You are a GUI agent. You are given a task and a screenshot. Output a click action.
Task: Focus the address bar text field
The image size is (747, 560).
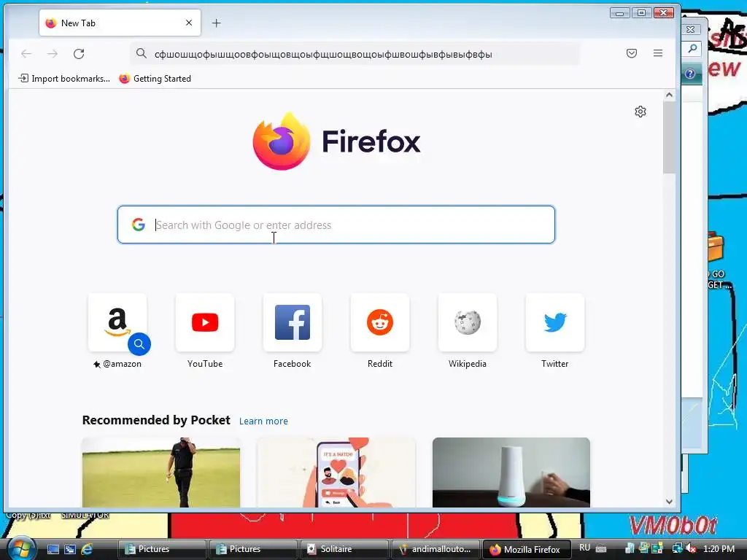click(x=355, y=54)
